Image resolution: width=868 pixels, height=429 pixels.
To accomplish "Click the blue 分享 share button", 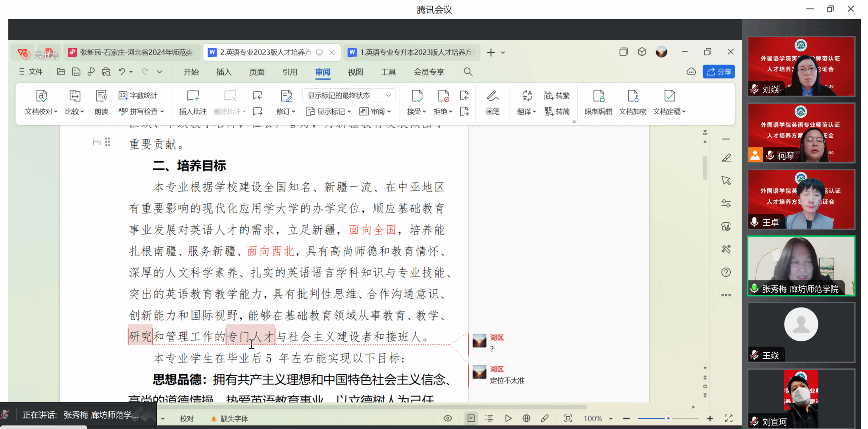I will 719,72.
